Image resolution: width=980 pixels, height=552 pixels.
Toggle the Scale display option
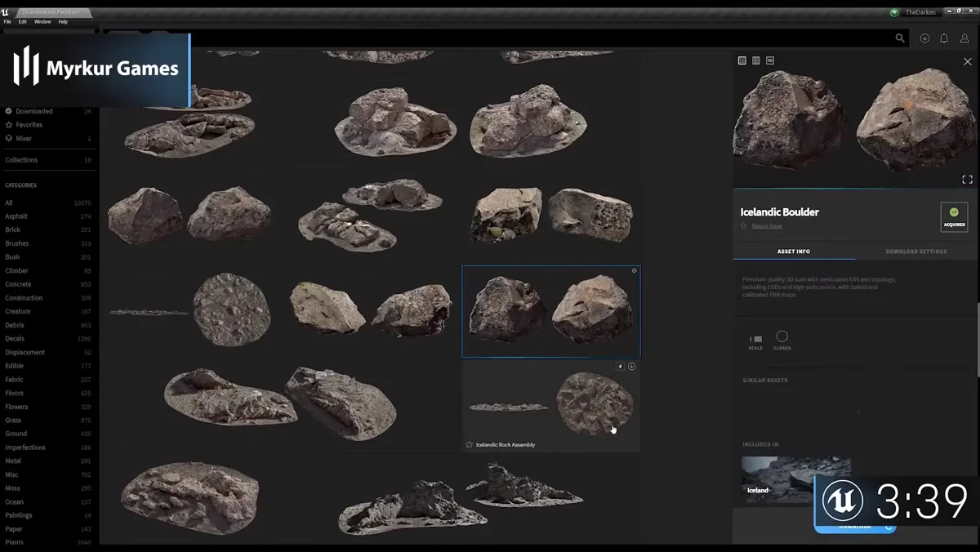pyautogui.click(x=755, y=341)
